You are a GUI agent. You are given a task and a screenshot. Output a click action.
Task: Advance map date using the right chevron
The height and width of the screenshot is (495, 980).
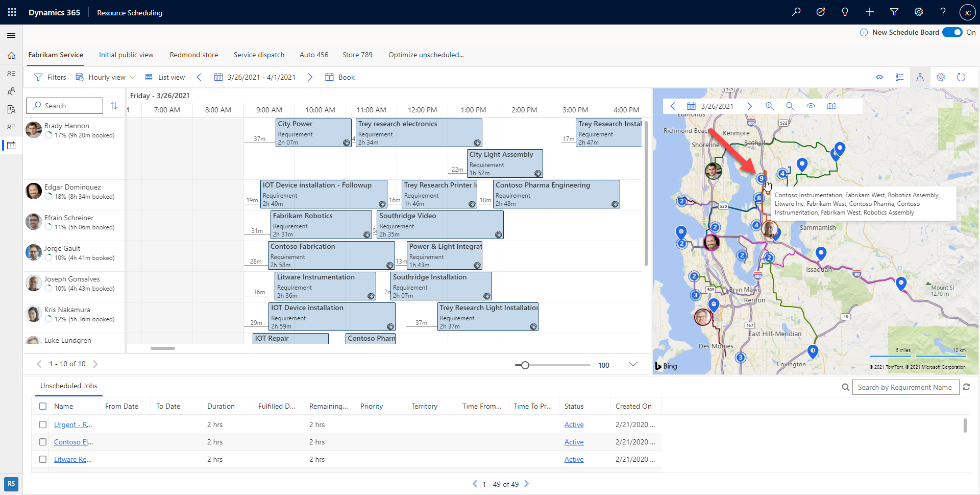pyautogui.click(x=750, y=106)
